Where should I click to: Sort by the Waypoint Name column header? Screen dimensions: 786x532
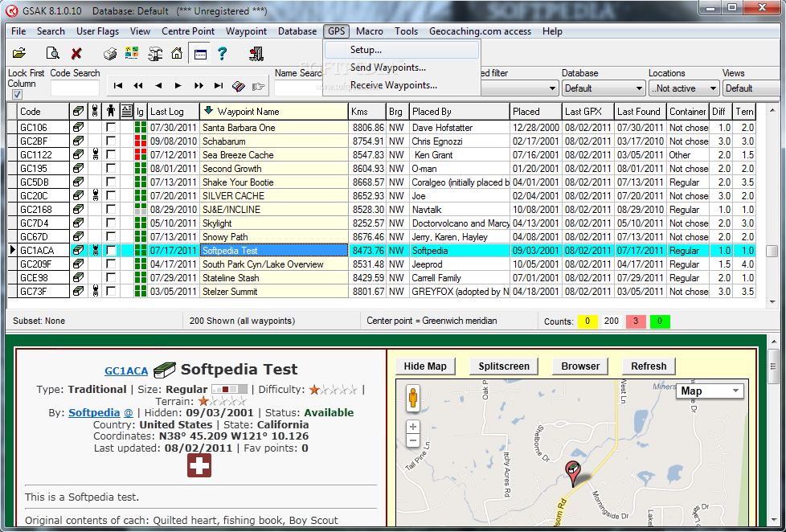pos(274,112)
